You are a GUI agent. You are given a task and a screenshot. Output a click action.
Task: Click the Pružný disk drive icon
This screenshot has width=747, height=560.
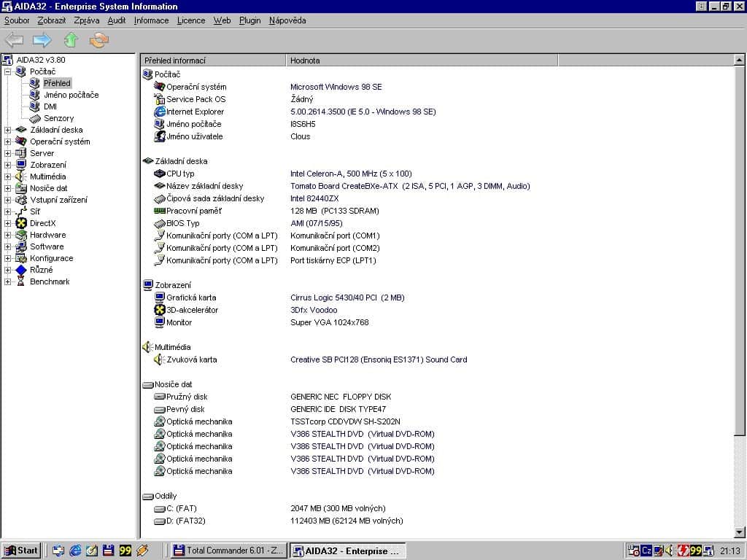click(x=160, y=397)
